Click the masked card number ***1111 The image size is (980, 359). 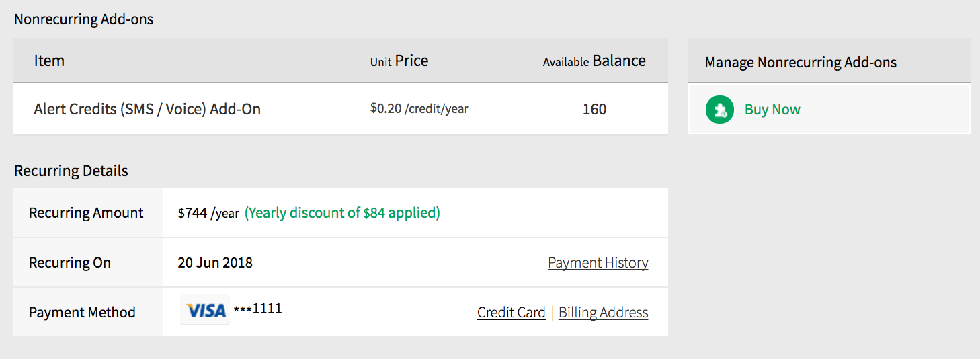[x=257, y=309]
